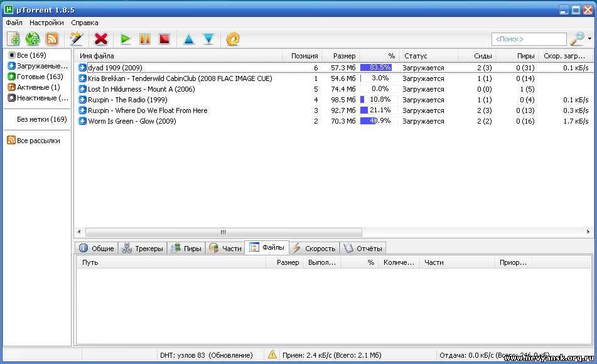The height and width of the screenshot is (364, 597).
Task: Open the RSS downloader toolbar icon
Action: [51, 39]
